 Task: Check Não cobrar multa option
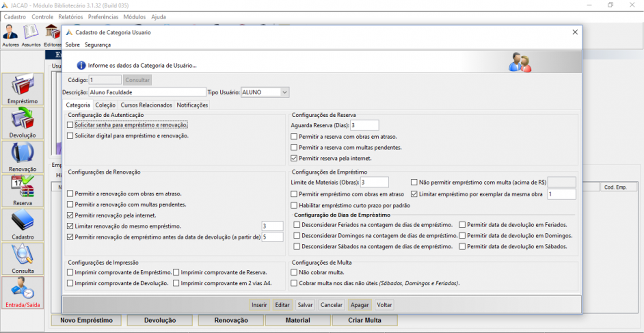(x=294, y=272)
